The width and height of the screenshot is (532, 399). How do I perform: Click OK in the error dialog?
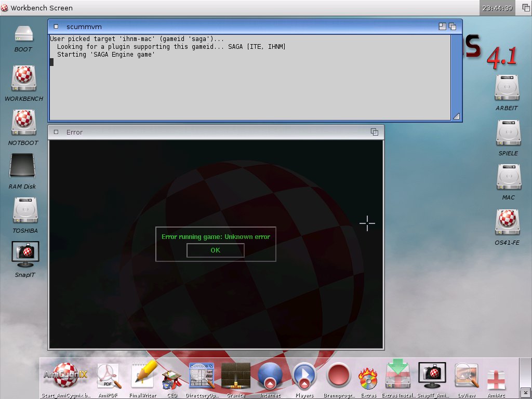tap(216, 250)
